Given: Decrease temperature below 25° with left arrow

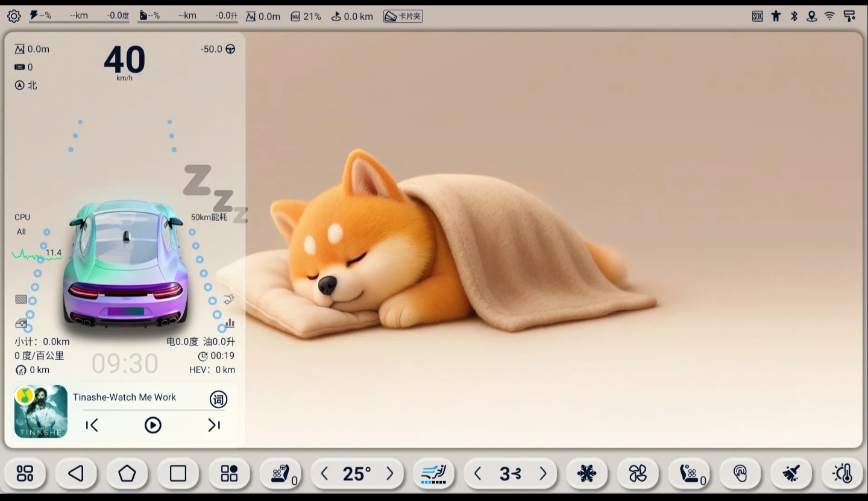Looking at the screenshot, I should coord(324,474).
